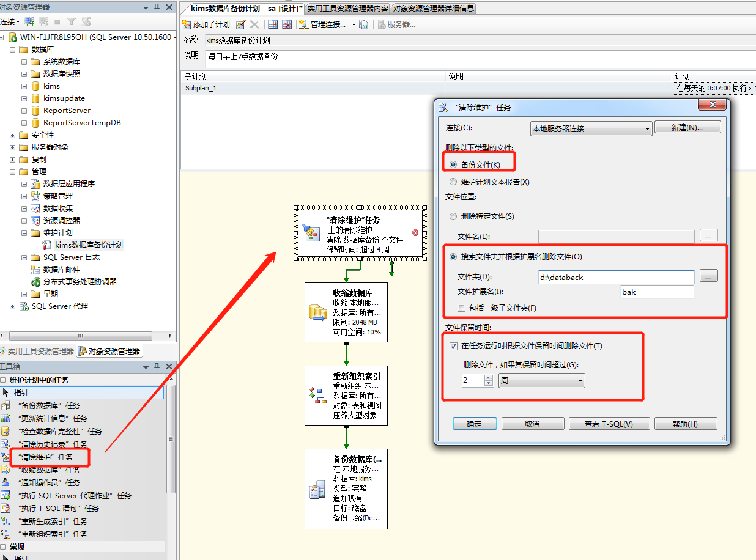Click the 新建(N)... connection button
Viewport: 756px width, 560px height.
(687, 127)
